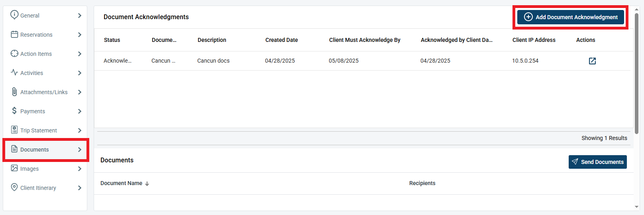Click the 'Document Acknowledgments' section heading

146,17
